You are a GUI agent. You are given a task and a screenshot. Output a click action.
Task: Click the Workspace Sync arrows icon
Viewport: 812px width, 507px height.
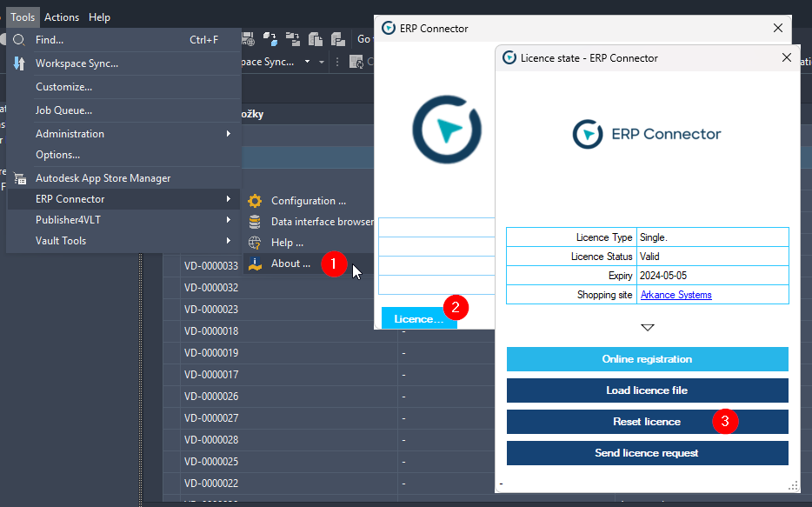[19, 63]
